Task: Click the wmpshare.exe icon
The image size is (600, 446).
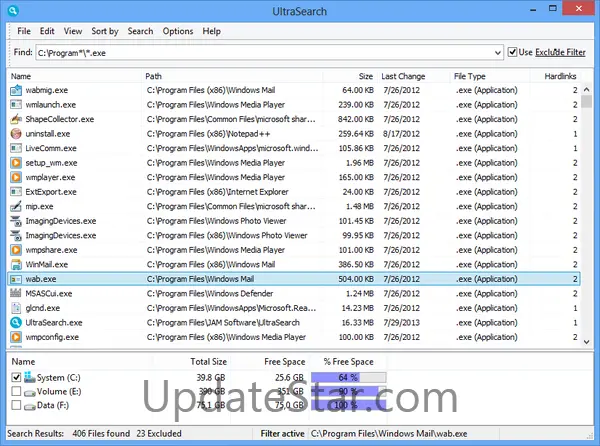Action: (16, 250)
